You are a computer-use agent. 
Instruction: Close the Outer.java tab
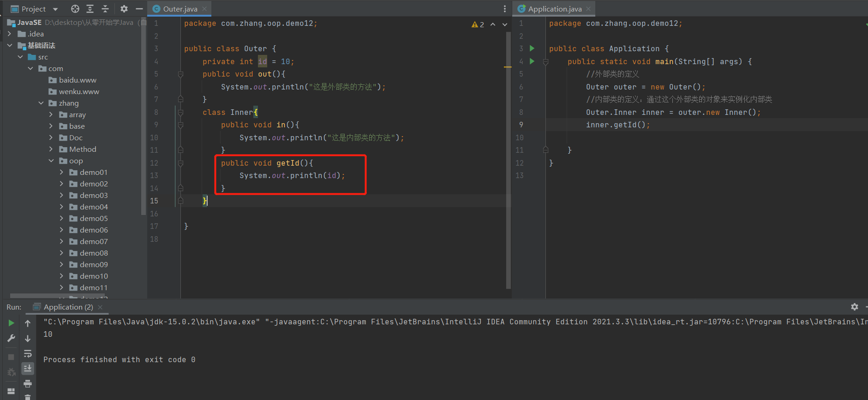(x=204, y=9)
